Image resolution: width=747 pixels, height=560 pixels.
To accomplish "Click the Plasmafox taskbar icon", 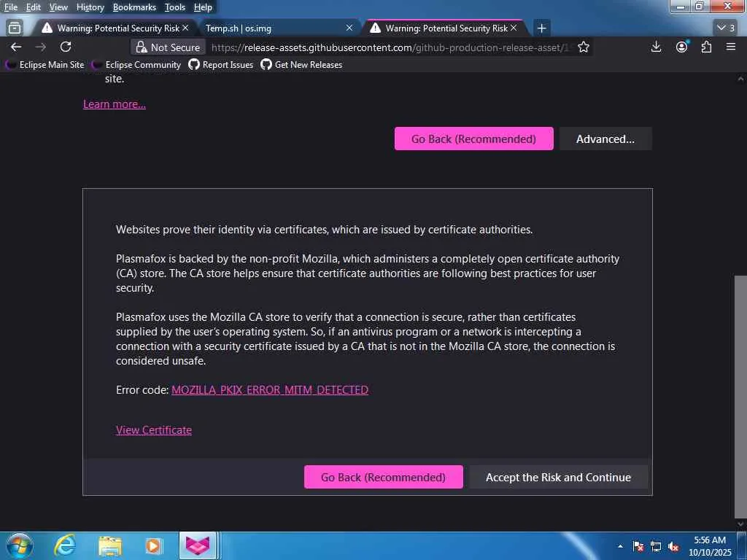I will tap(198, 545).
